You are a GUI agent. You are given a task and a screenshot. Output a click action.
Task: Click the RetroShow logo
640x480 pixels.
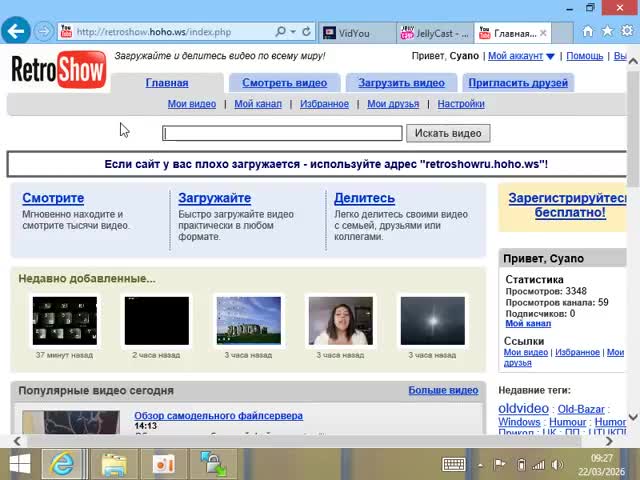tap(58, 70)
